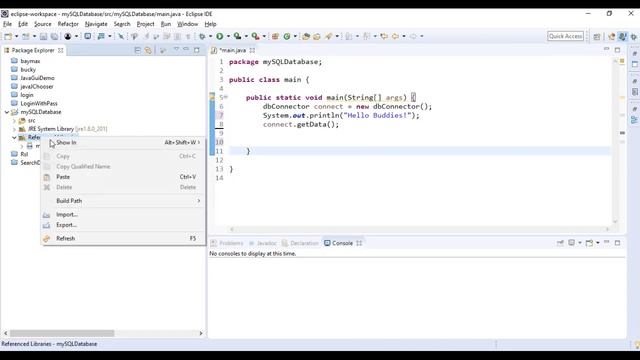640x360 pixels.
Task: Click the Back navigation arrow icon
Action: [x=395, y=36]
